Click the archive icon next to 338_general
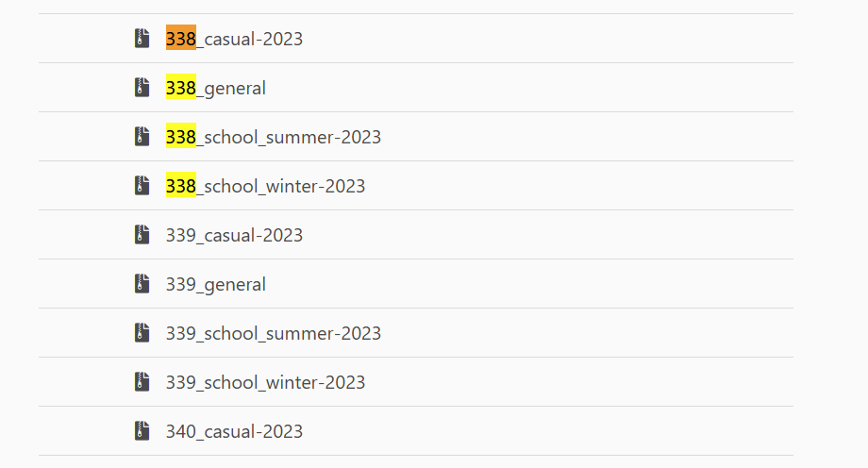The height and width of the screenshot is (468, 868). pos(142,88)
